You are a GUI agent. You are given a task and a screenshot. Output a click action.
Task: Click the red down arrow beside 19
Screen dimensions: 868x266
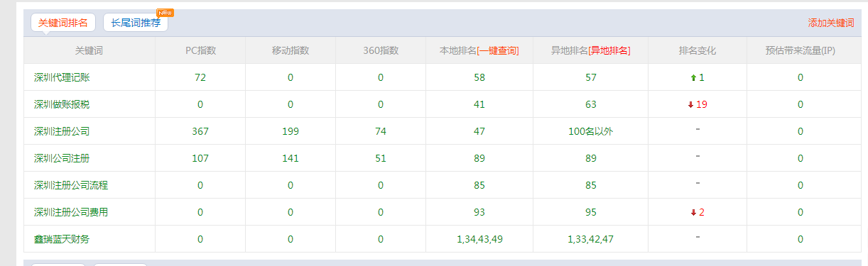click(x=690, y=104)
